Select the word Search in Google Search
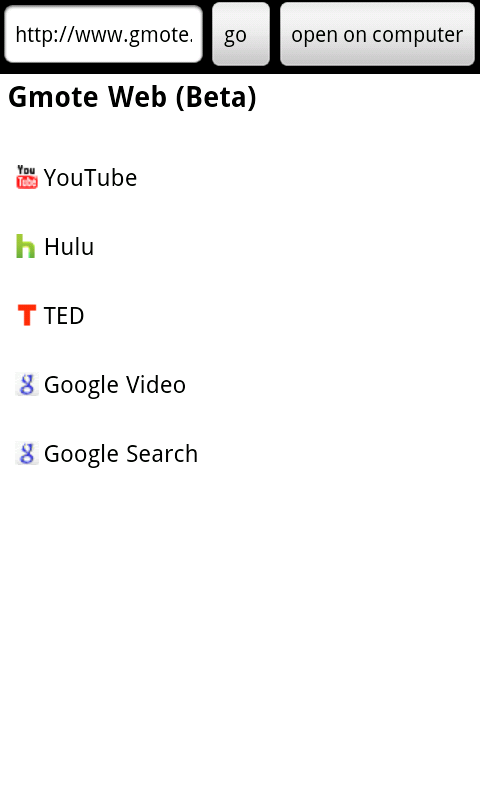 pos(162,454)
